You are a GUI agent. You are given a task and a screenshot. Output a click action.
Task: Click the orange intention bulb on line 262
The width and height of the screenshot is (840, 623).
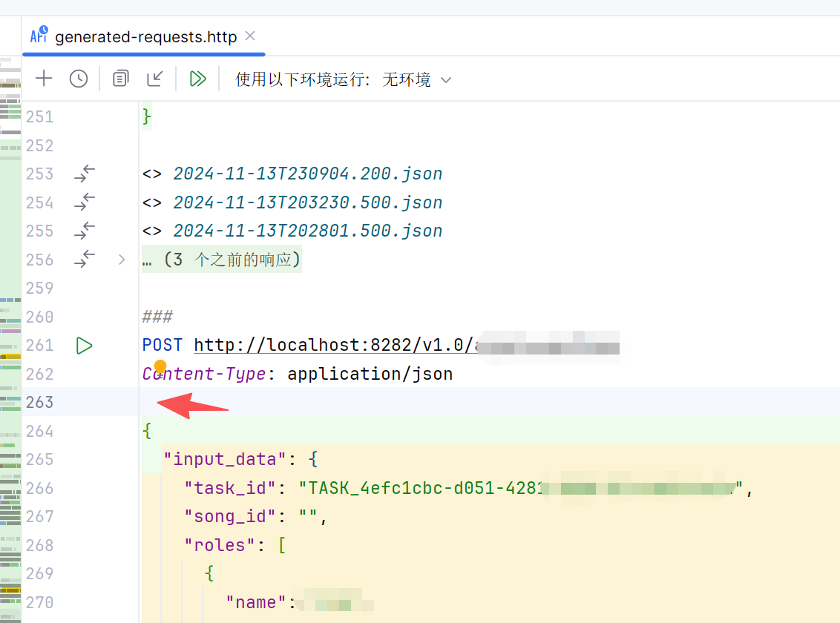[160, 366]
